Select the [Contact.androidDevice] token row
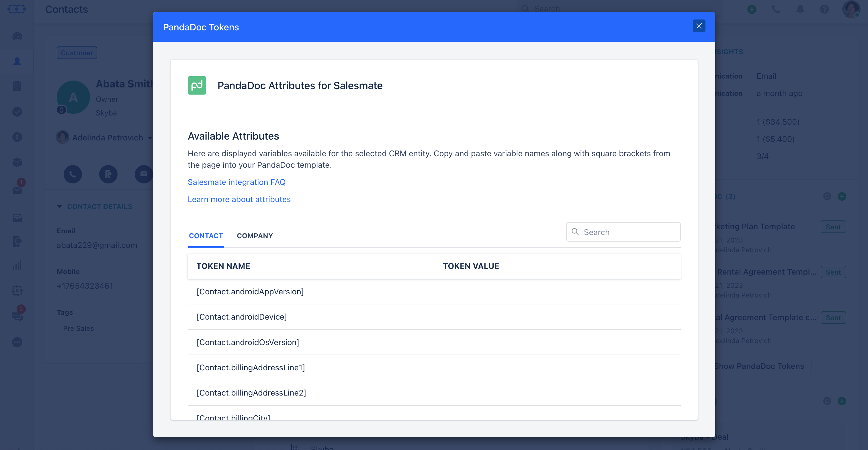The height and width of the screenshot is (450, 868). (x=434, y=317)
